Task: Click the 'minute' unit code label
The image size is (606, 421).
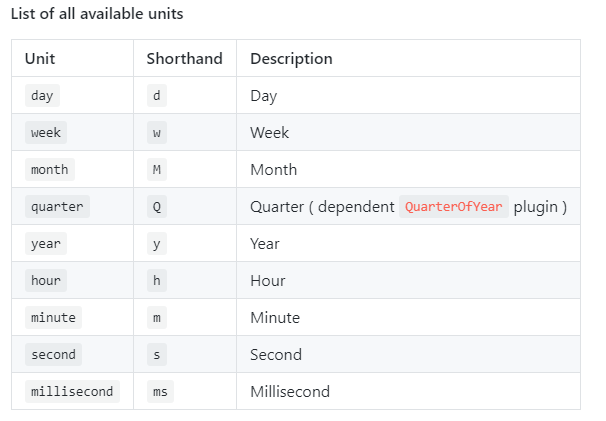Action: click(53, 317)
